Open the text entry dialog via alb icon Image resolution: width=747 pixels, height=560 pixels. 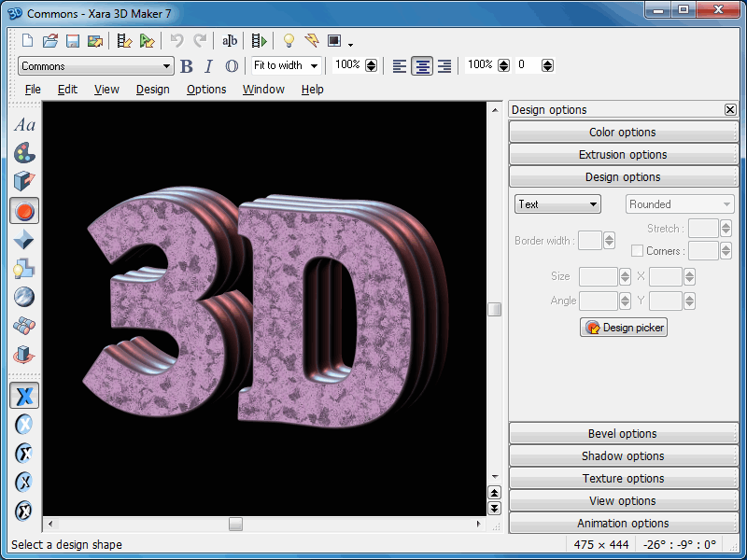[x=230, y=41]
